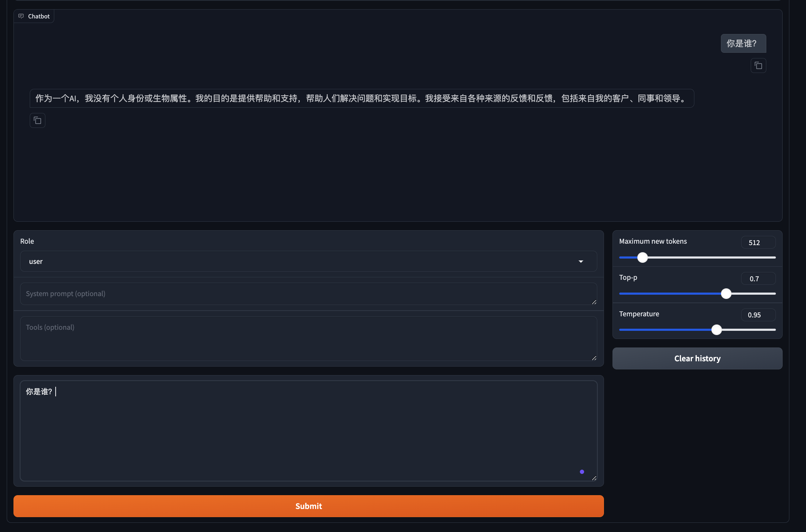Copy the user message 你是谁?
The width and height of the screenshot is (806, 532).
[758, 66]
